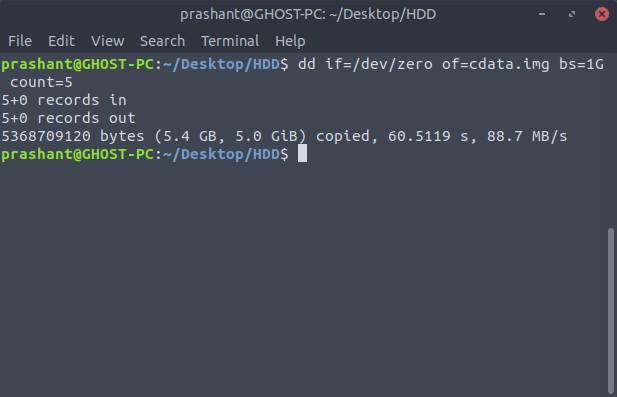This screenshot has height=397, width=617.
Task: Click the 5368709120 bytes number
Action: point(73,136)
